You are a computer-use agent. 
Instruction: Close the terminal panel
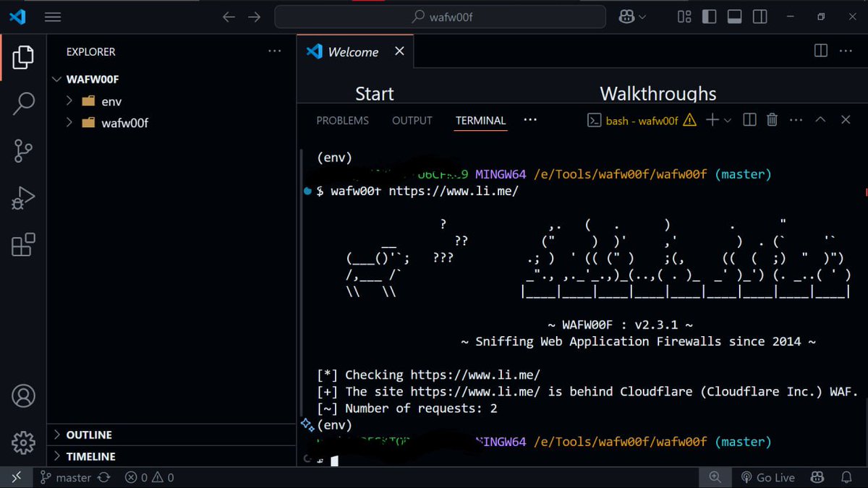[846, 120]
